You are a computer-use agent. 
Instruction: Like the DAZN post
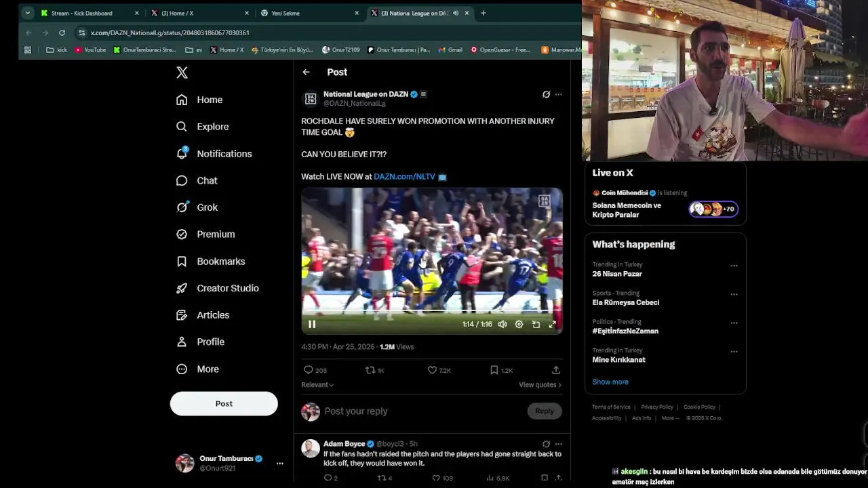(432, 370)
